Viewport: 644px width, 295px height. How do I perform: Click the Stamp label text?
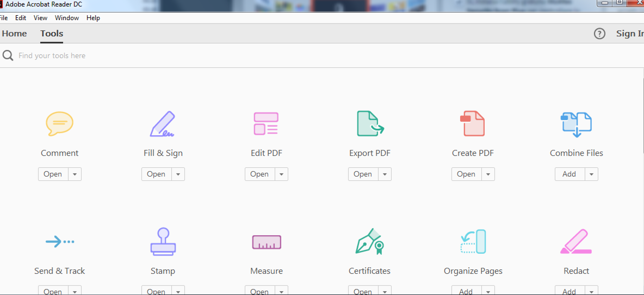click(163, 271)
